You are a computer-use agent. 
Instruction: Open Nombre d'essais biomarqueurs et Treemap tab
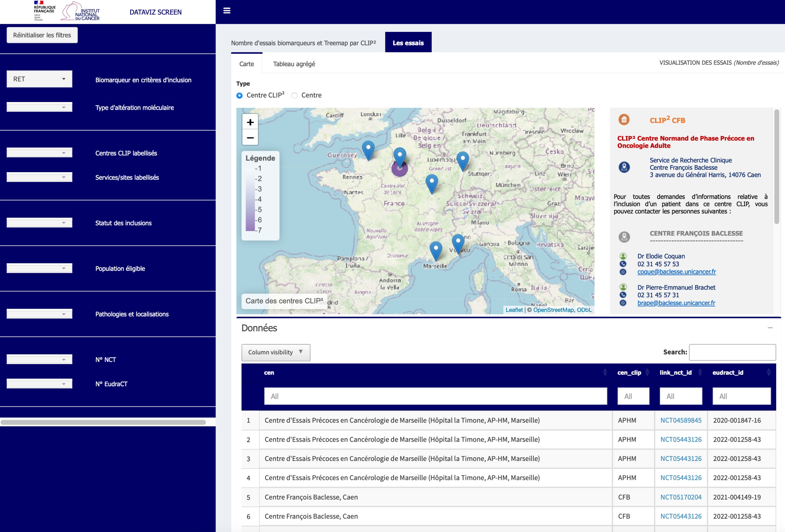[x=303, y=43]
